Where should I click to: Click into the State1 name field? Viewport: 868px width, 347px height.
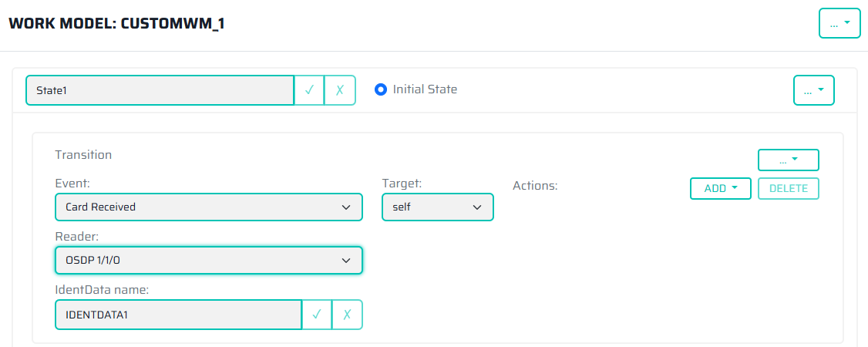point(160,90)
